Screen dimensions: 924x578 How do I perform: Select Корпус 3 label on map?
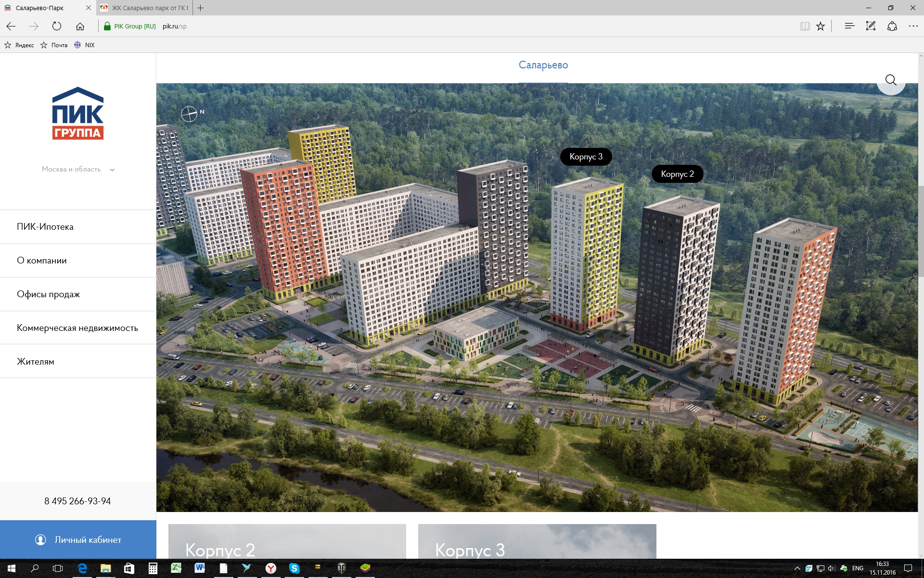[x=586, y=157]
